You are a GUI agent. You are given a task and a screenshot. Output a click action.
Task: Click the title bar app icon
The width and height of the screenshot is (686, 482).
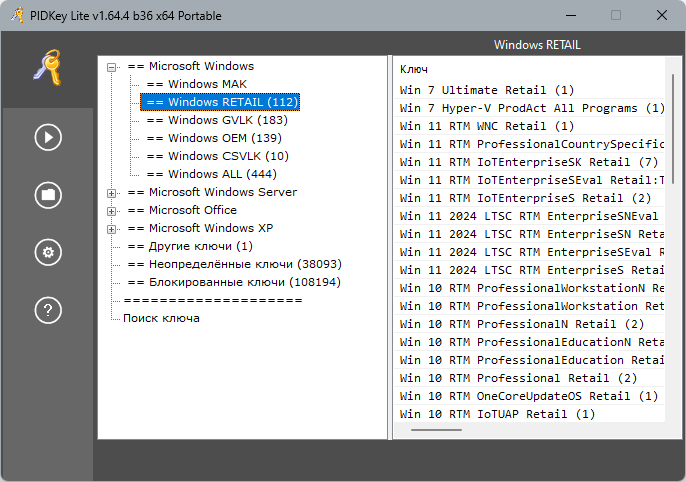pyautogui.click(x=17, y=15)
